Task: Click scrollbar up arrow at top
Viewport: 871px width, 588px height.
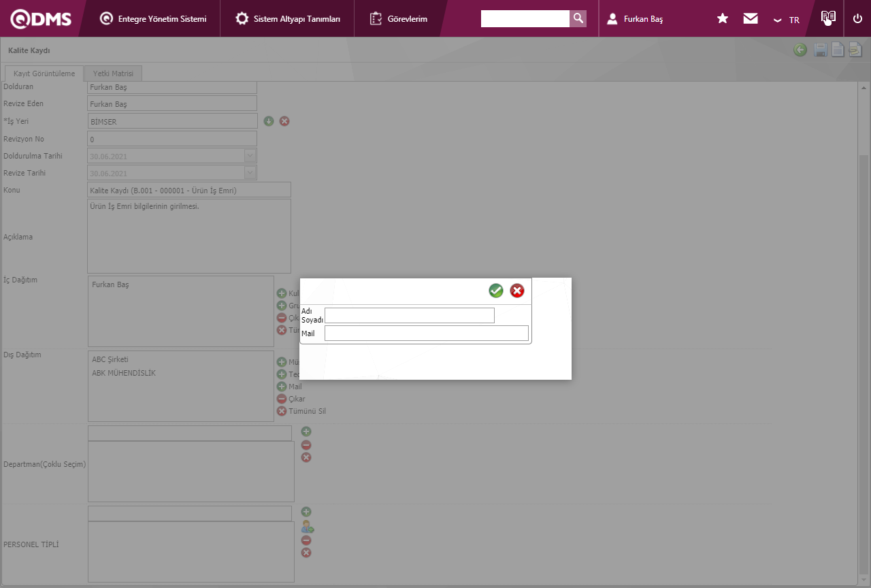Action: 864,88
